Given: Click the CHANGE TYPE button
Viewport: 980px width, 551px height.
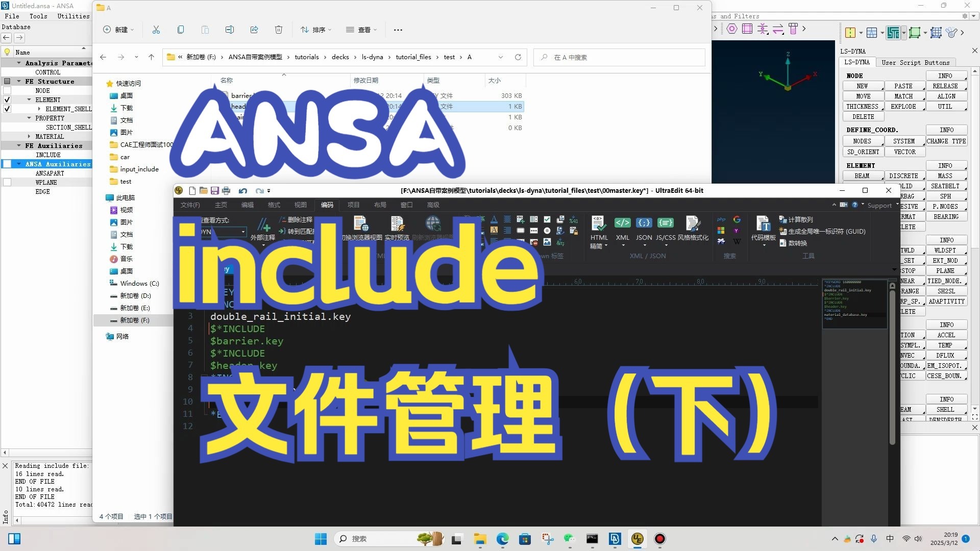Looking at the screenshot, I should click(946, 141).
